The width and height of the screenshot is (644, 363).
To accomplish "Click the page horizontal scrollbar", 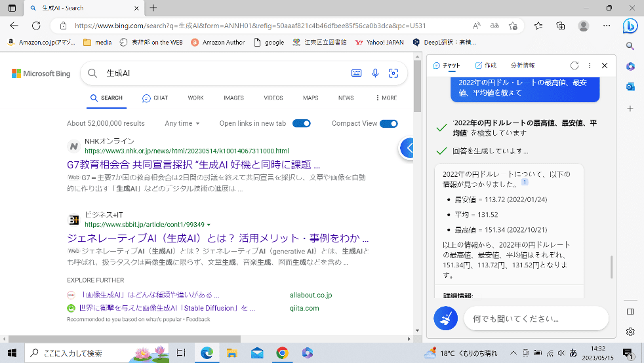I will tap(125, 339).
